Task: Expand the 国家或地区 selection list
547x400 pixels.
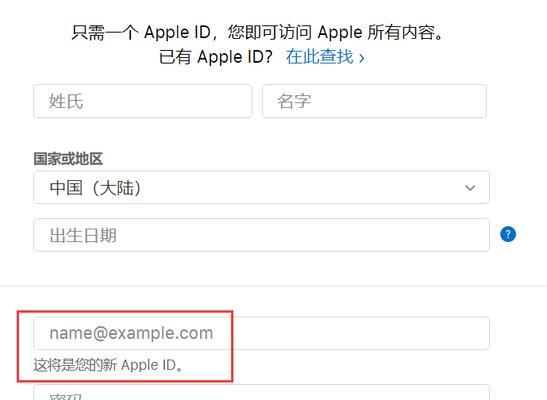Action: [x=261, y=187]
